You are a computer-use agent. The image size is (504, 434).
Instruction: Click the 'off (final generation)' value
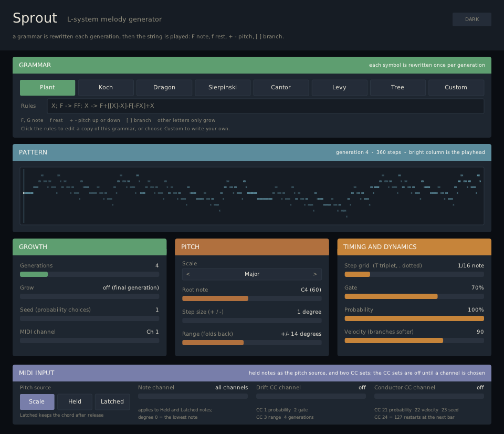point(131,287)
